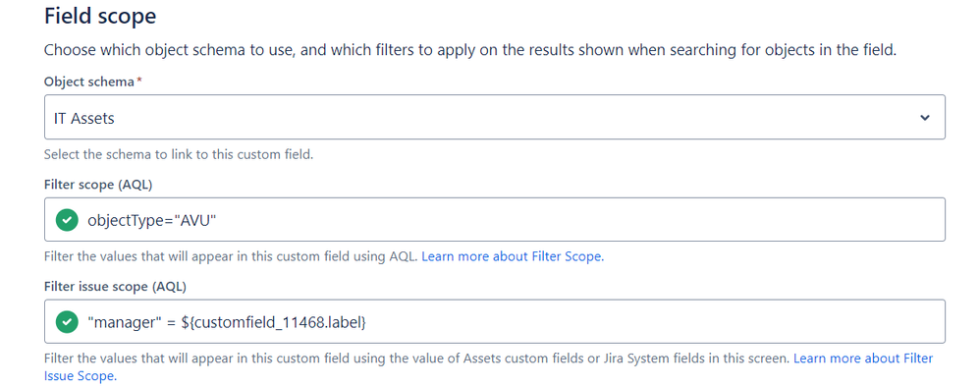Open the IT Assets schema selector

494,117
